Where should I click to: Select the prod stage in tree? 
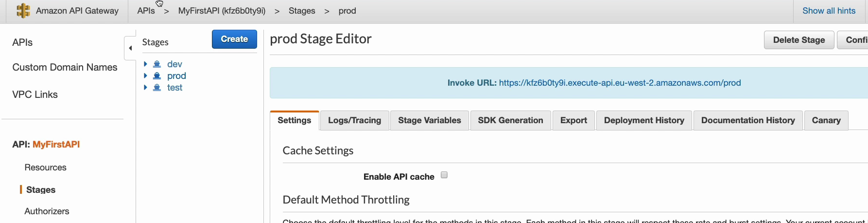click(x=176, y=76)
